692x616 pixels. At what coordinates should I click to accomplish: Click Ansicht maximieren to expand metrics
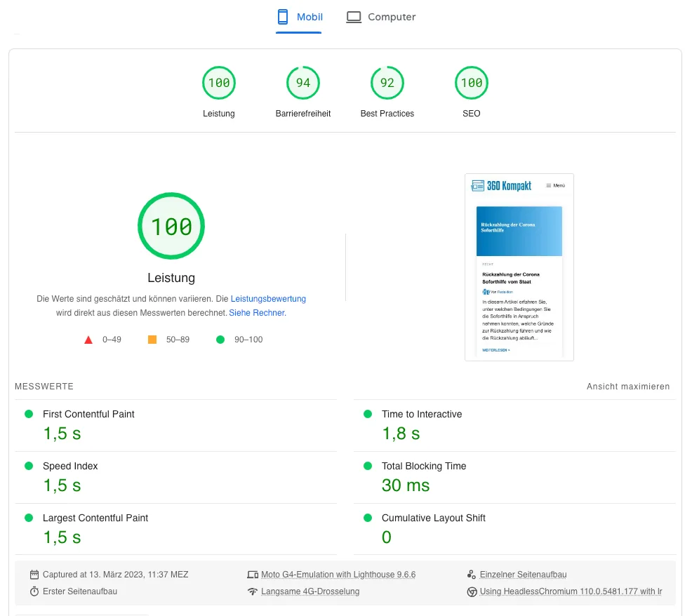click(628, 387)
